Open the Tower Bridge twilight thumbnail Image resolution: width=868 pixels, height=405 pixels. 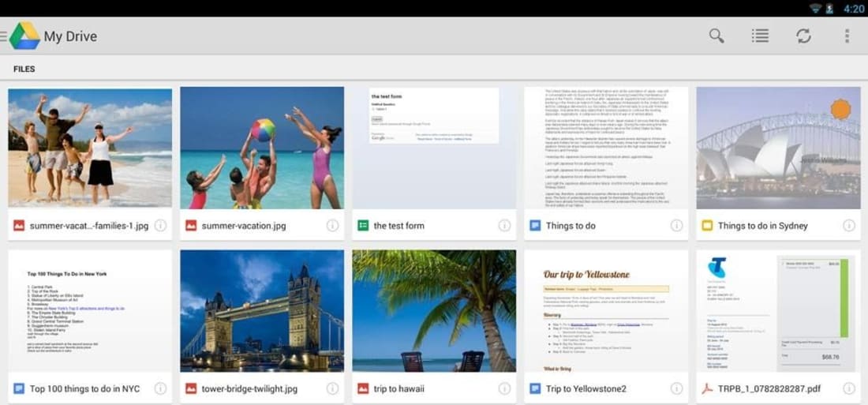pyautogui.click(x=262, y=311)
